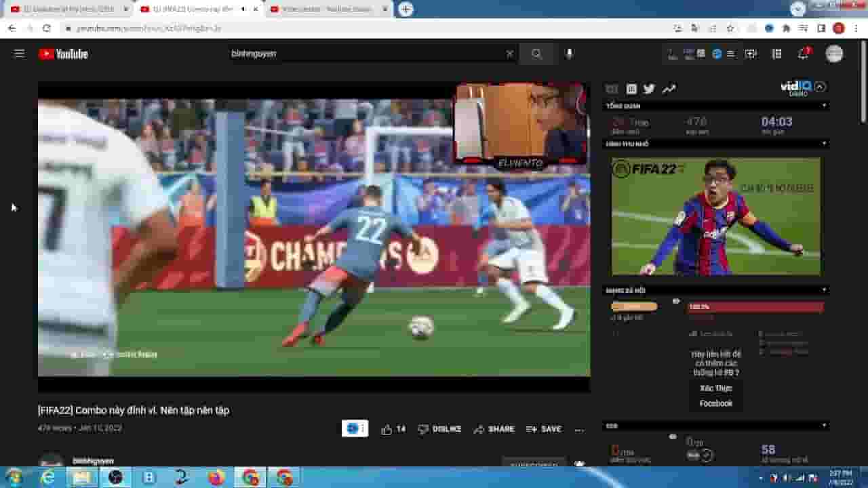Screen dimensions: 868x488
Task: Open the Windows Start menu
Action: [14, 477]
